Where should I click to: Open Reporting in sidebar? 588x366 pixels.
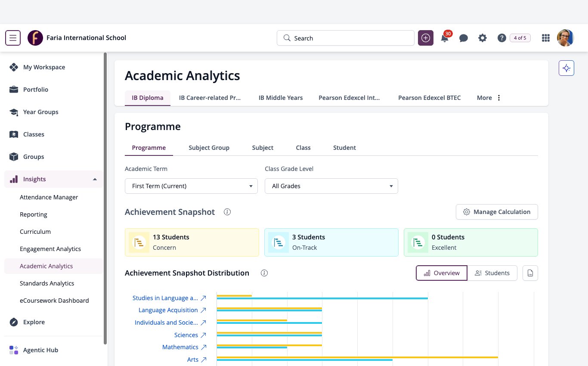point(34,214)
